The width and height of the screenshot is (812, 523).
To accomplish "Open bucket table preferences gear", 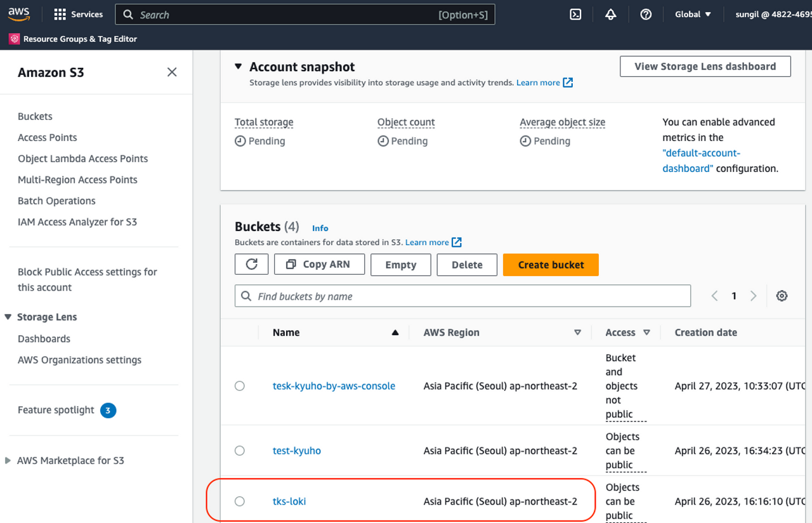I will pos(782,296).
